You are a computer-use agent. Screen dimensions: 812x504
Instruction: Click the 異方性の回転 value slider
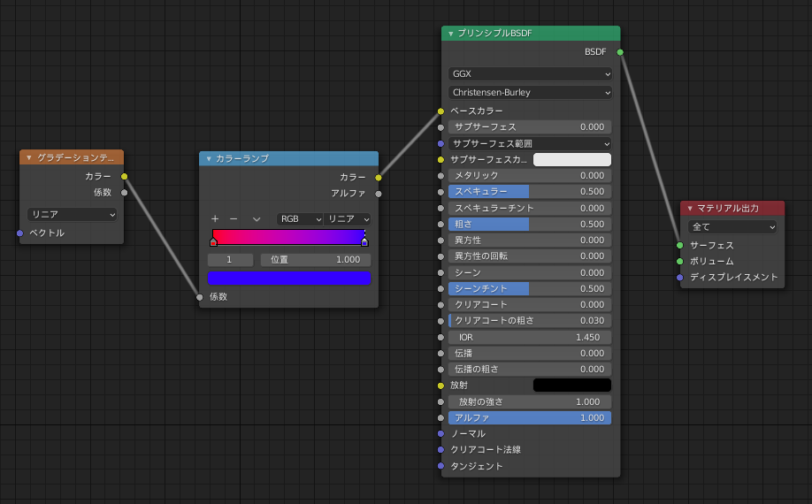click(x=530, y=256)
